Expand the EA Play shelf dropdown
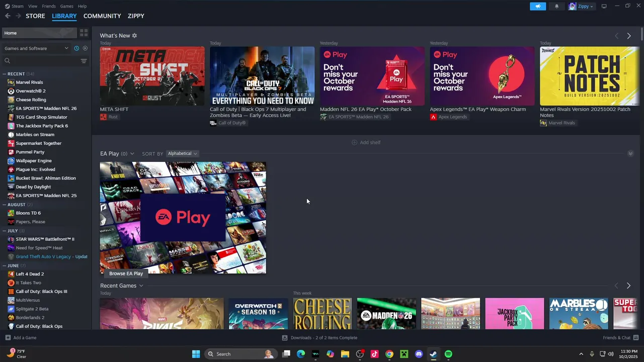Viewport: 644px width, 362px height. tap(132, 154)
